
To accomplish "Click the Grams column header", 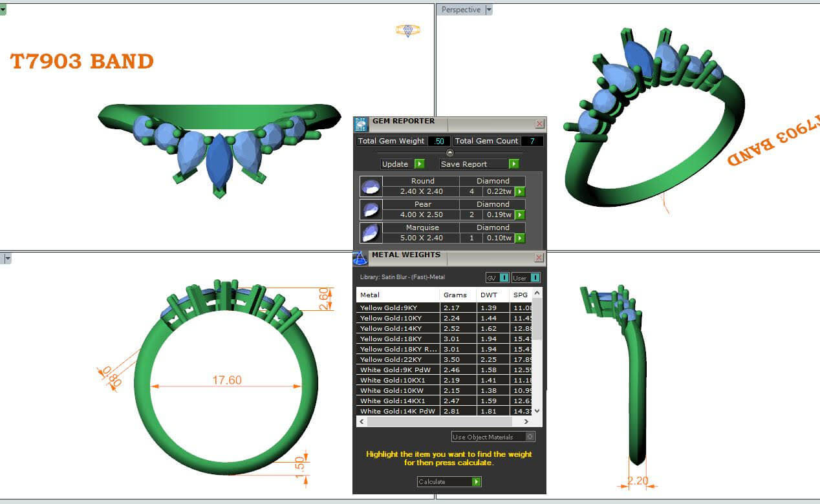I will [457, 295].
